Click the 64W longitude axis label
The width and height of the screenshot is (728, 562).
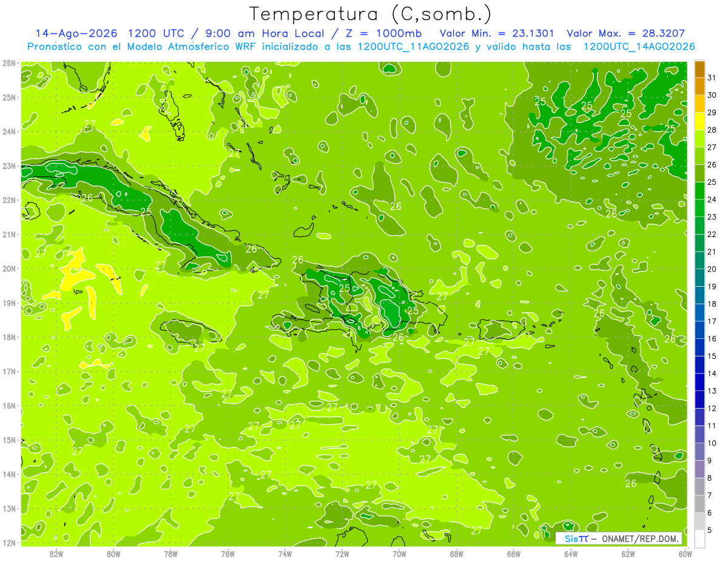571,554
